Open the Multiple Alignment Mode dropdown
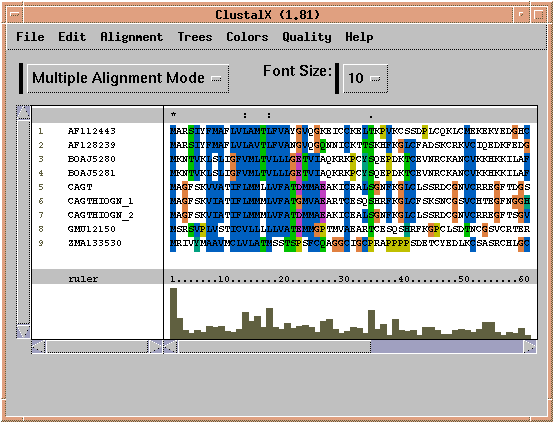Screen dimensions: 553x422 pyautogui.click(x=128, y=78)
